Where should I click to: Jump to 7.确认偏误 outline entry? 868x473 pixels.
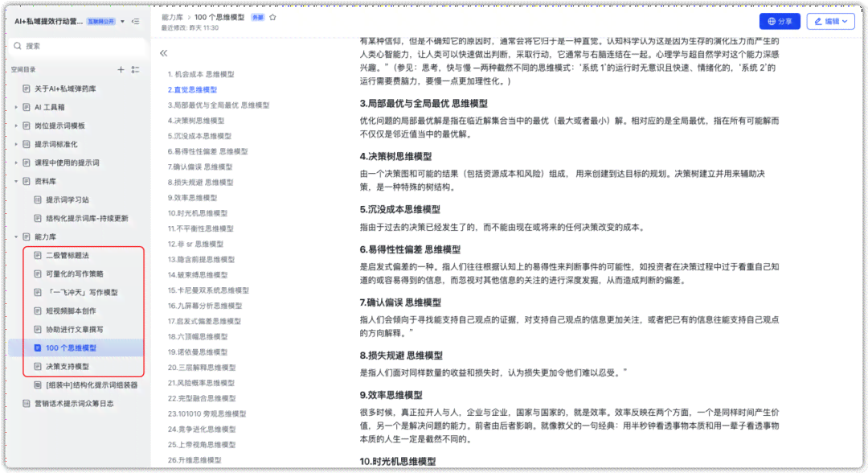pyautogui.click(x=200, y=167)
